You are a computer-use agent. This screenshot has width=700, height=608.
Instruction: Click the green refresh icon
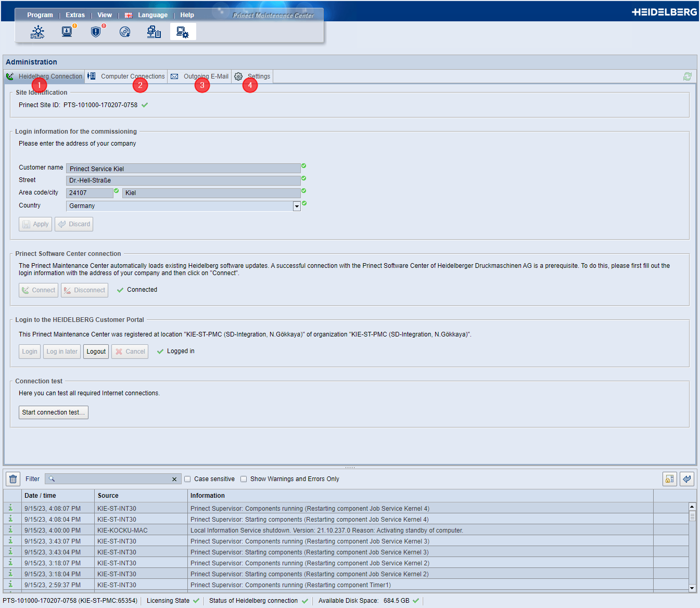pos(687,76)
